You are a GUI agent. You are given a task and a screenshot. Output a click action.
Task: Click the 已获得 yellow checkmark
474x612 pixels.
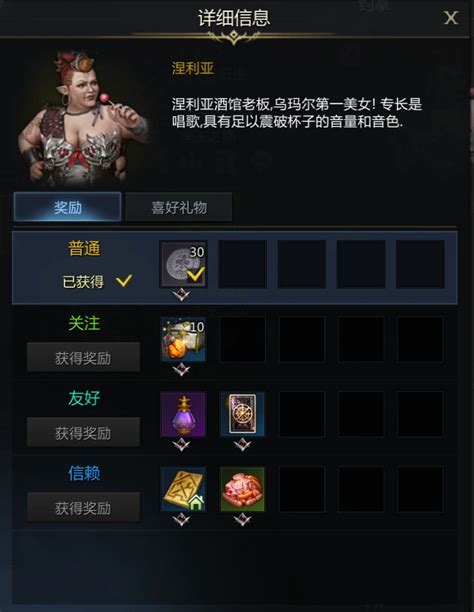point(124,280)
